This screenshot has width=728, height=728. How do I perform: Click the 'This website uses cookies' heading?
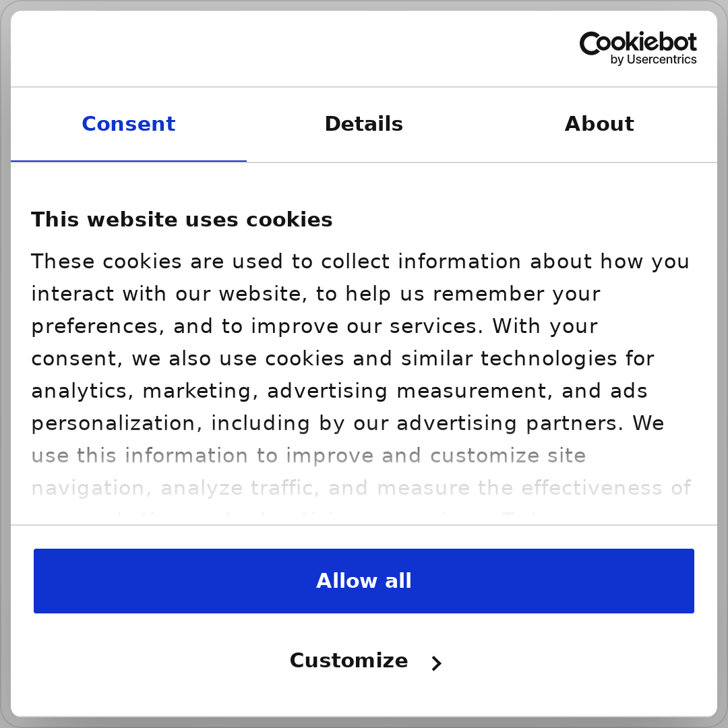181,220
